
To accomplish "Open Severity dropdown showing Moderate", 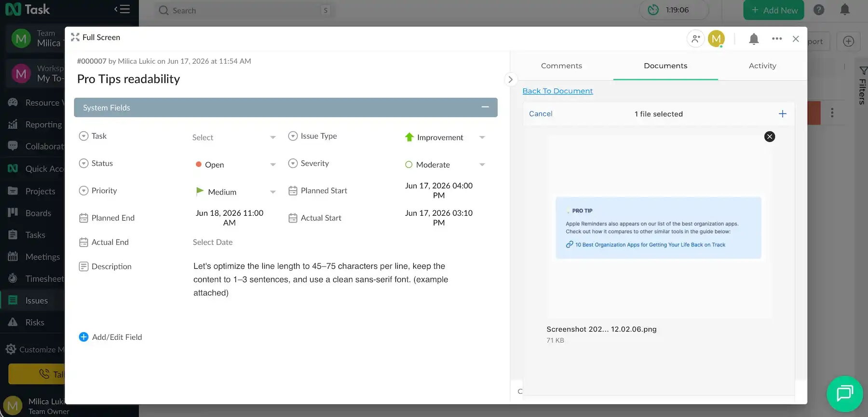I will tap(444, 165).
